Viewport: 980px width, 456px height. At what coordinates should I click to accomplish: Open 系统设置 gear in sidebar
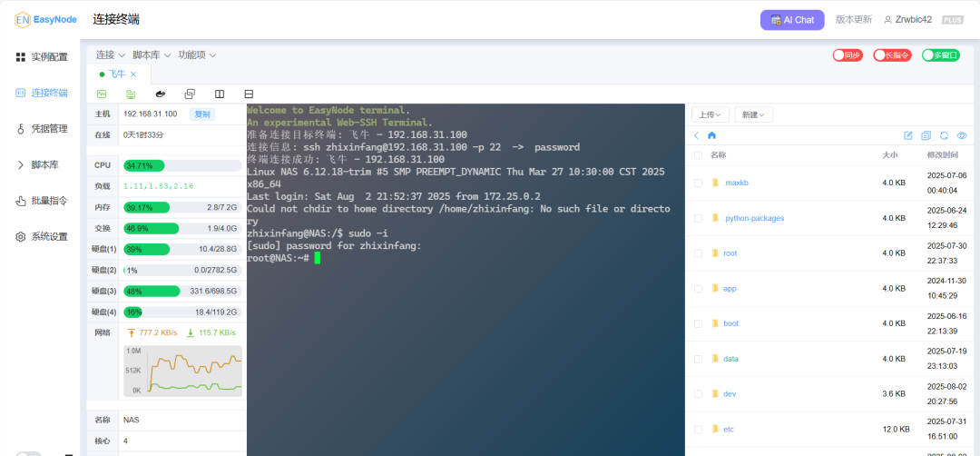click(x=21, y=237)
